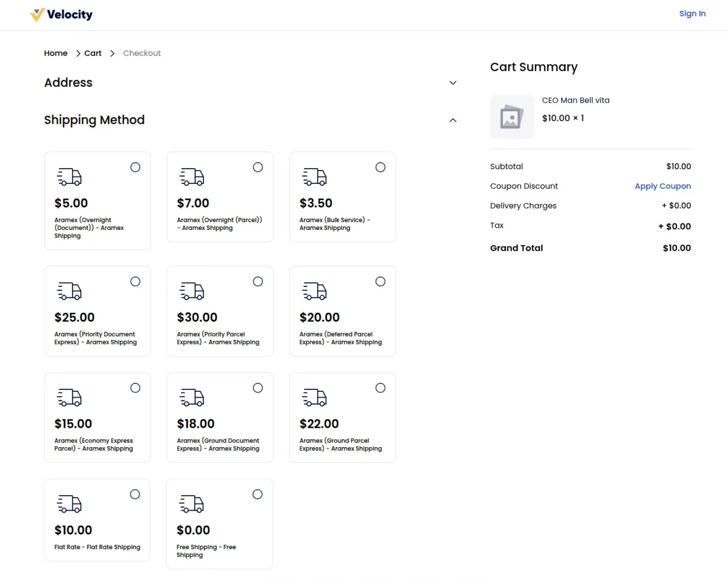Click the $3.50 price label
The image size is (728, 583).
pos(316,203)
